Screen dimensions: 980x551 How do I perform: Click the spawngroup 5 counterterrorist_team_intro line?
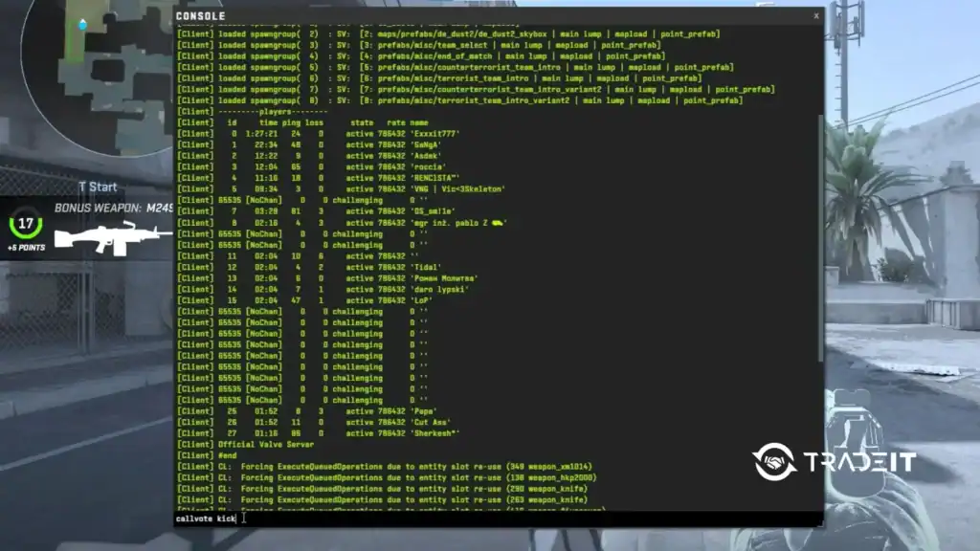point(455,68)
